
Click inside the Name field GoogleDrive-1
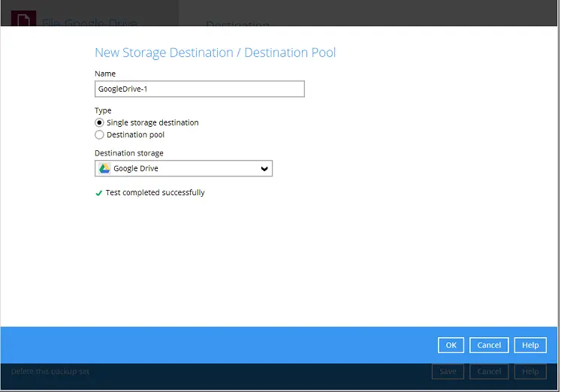(x=199, y=89)
